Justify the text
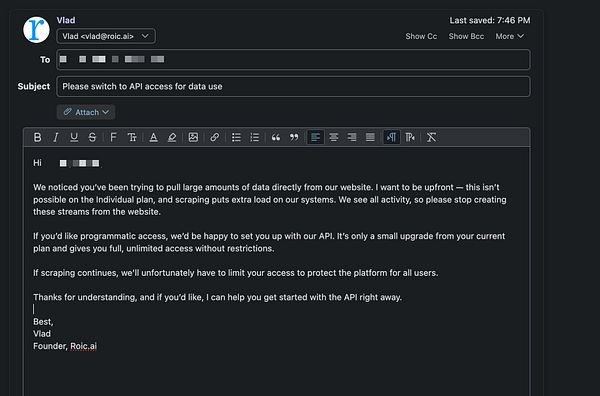Image resolution: width=600 pixels, height=396 pixels. click(370, 137)
